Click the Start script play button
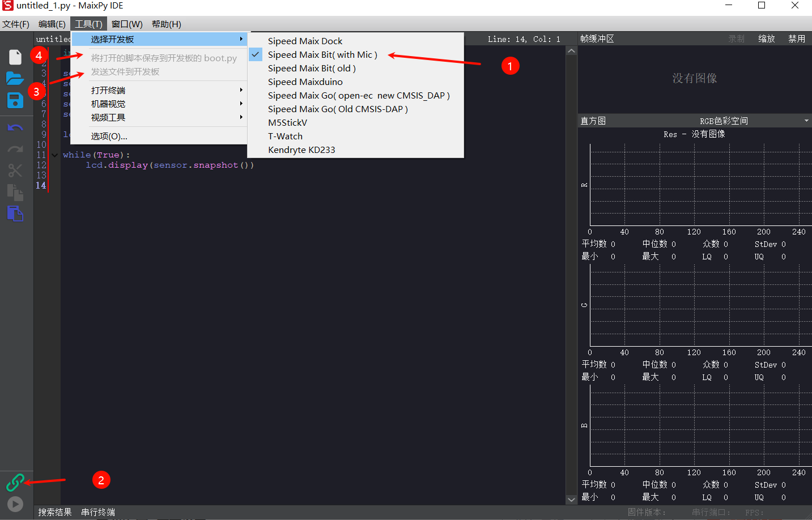 (15, 504)
